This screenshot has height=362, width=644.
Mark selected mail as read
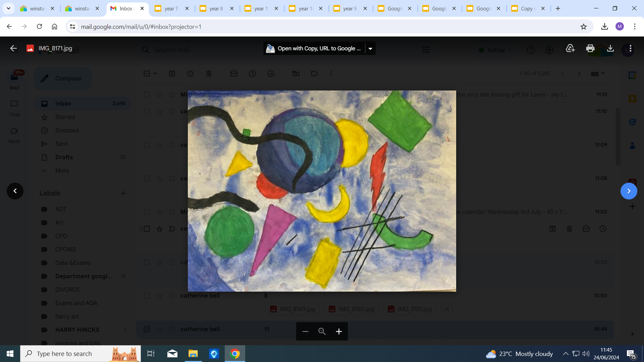pos(234,73)
